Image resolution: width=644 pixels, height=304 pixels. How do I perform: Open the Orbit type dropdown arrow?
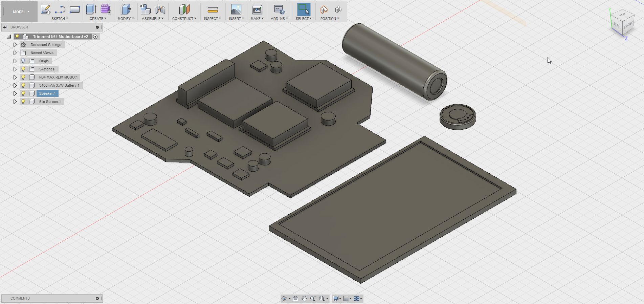[290, 299]
